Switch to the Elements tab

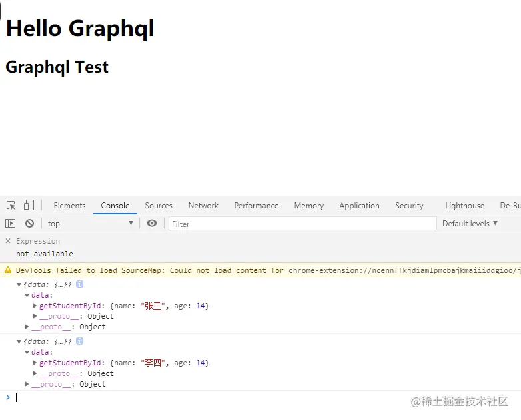(69, 206)
